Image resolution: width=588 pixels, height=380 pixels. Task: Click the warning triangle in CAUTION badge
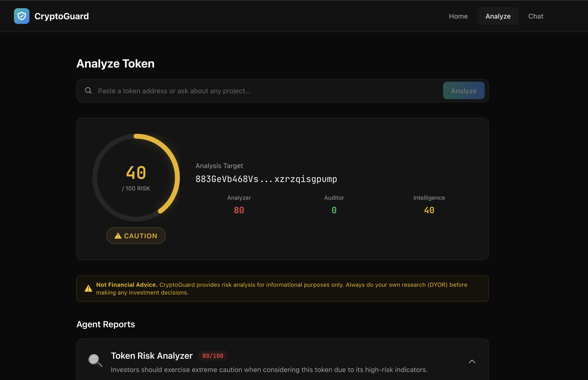(x=118, y=236)
